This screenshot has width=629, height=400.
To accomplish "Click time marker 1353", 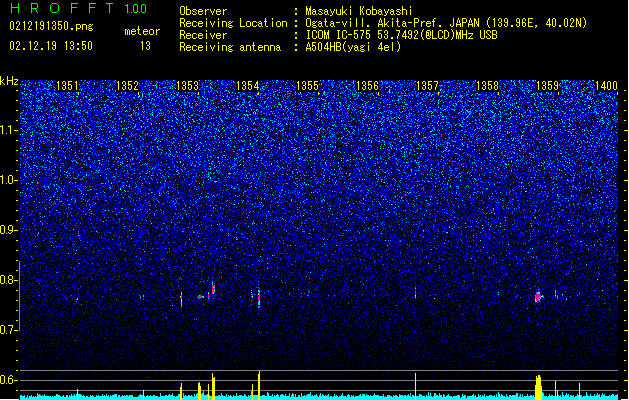I will pos(187,86).
